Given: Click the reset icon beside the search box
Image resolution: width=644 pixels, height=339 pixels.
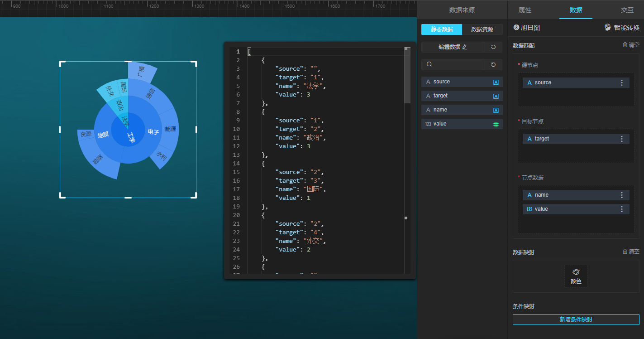Looking at the screenshot, I should pos(493,64).
